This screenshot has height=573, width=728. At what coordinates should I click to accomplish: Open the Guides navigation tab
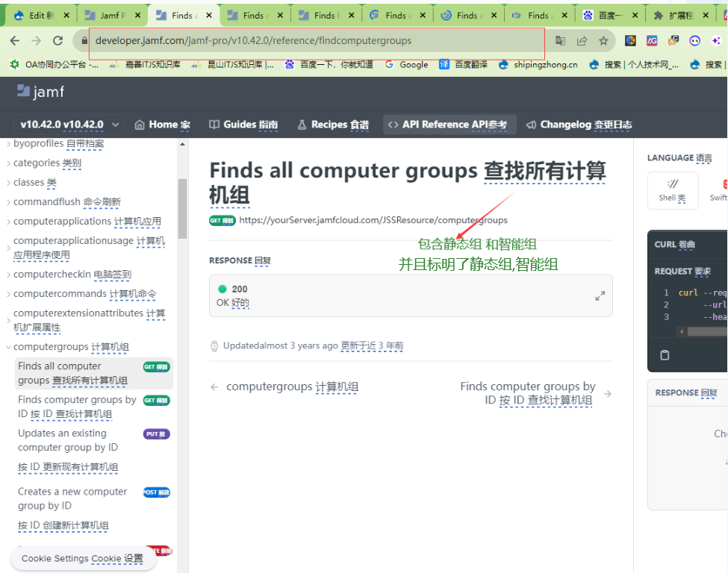[243, 125]
